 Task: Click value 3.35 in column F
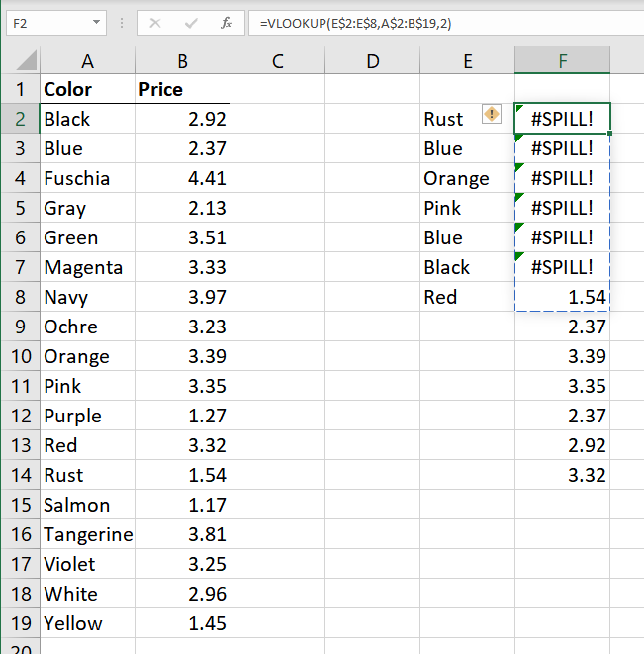coord(562,386)
